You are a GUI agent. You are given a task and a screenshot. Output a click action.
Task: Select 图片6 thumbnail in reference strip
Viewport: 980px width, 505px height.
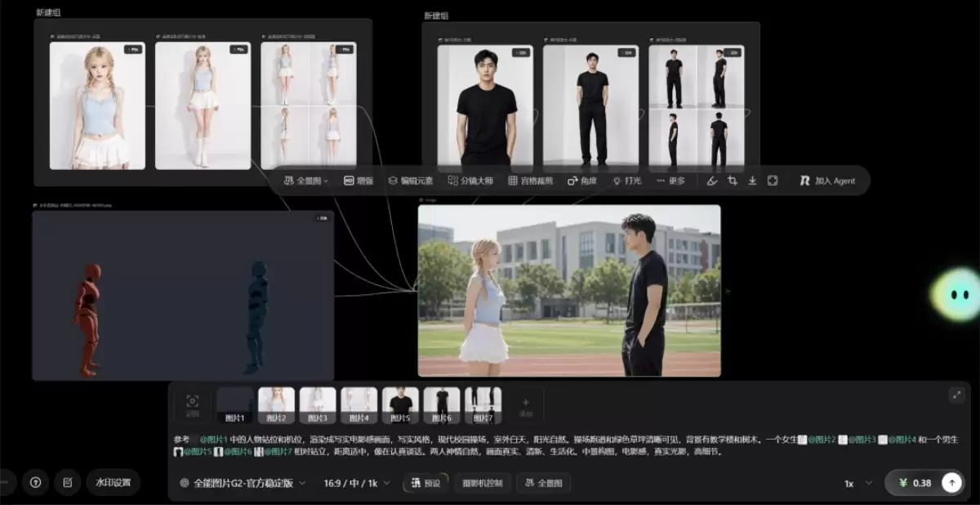coord(442,404)
